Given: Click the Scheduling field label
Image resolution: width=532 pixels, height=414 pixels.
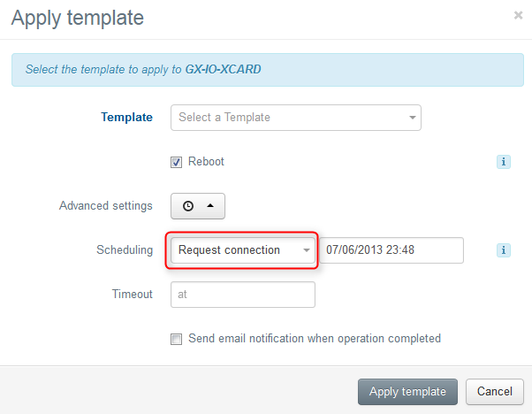Looking at the screenshot, I should 125,250.
